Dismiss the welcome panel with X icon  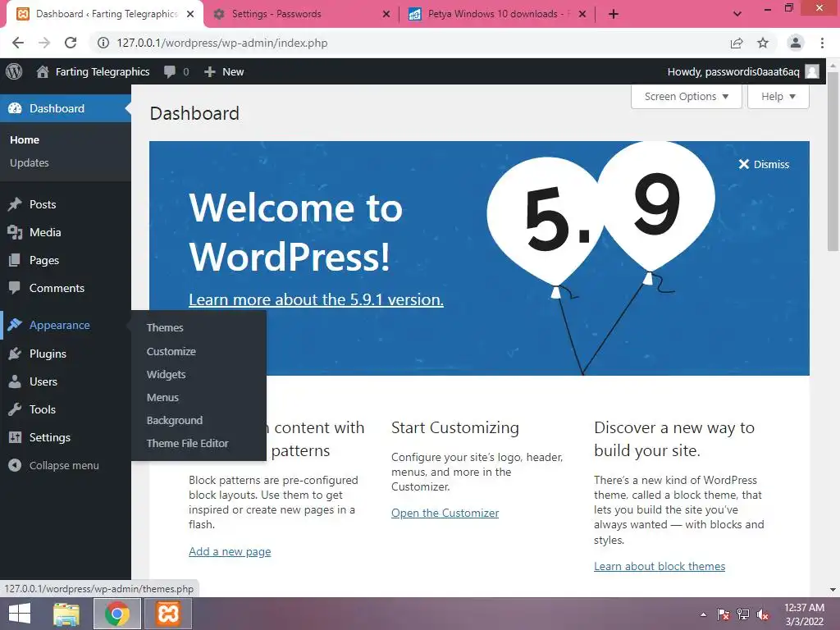pos(743,164)
